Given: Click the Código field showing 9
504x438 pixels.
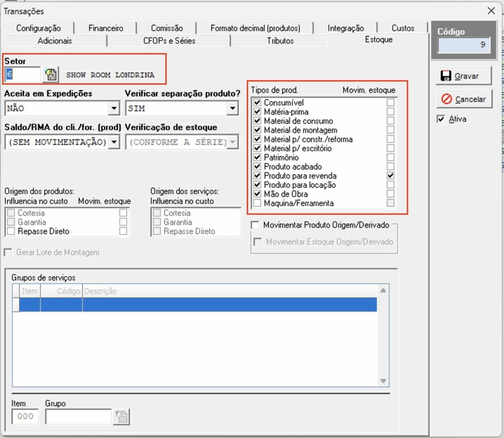Looking at the screenshot, I should click(464, 44).
